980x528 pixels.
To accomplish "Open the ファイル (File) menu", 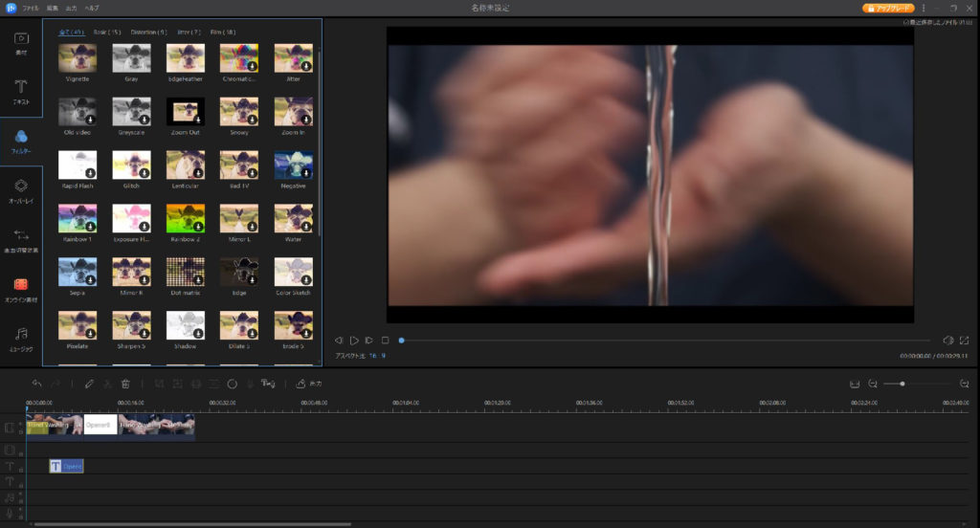I will pos(31,8).
